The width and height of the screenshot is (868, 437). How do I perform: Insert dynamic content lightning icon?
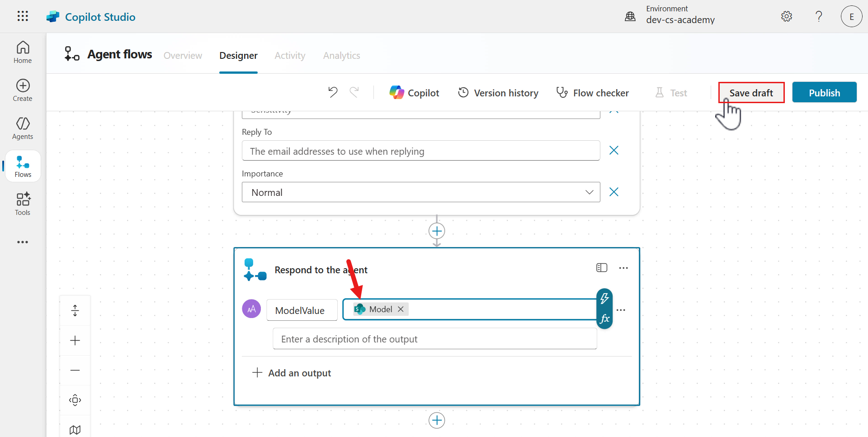[x=604, y=299]
